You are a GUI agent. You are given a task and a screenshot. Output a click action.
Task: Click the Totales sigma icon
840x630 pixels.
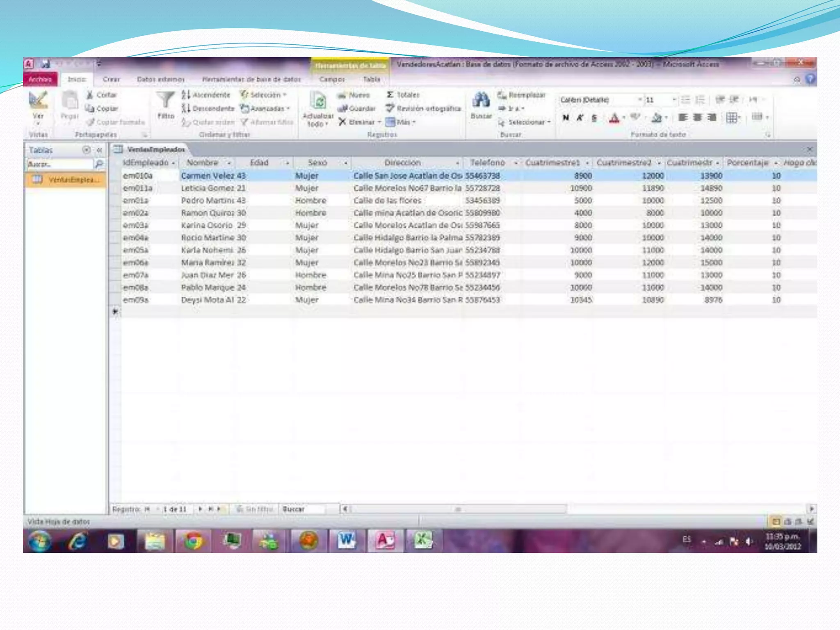390,95
